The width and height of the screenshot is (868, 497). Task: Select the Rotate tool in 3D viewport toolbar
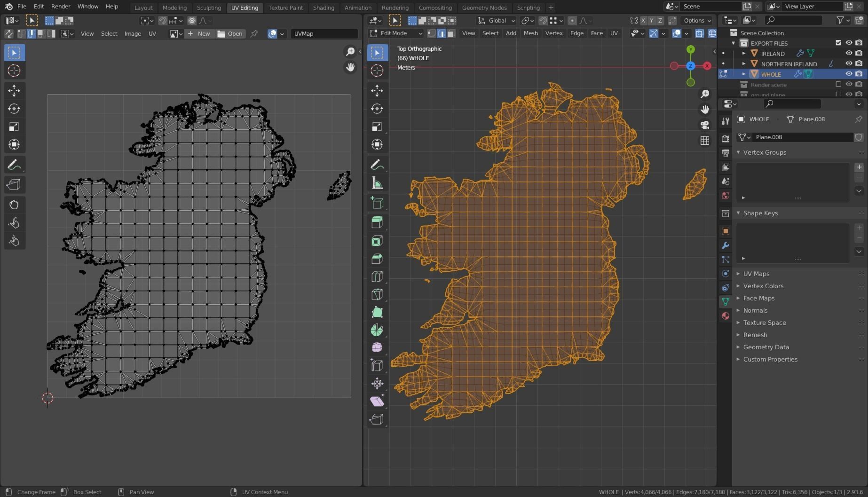point(377,109)
